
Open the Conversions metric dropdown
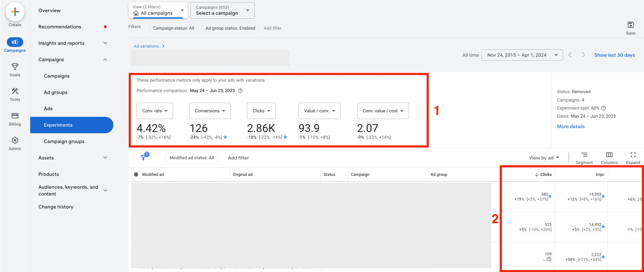tap(210, 111)
